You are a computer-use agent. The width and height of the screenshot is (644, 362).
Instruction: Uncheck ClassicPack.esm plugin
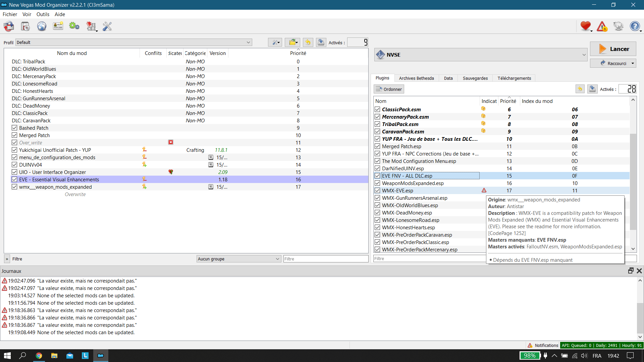tap(377, 109)
